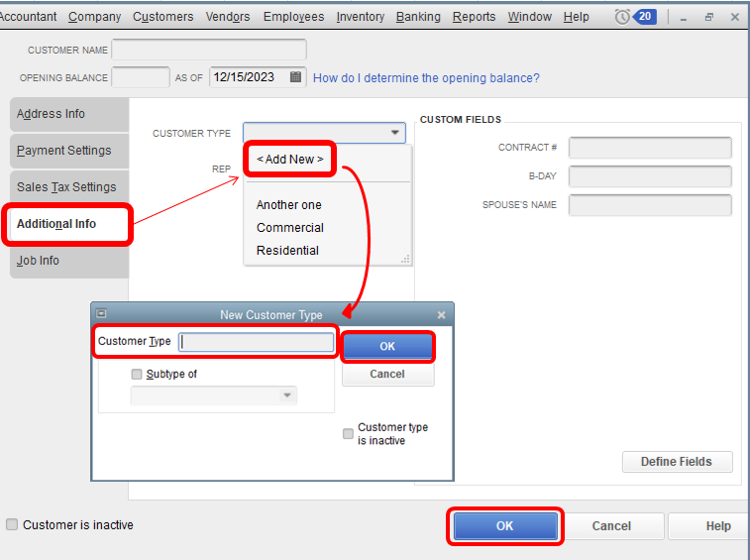750x560 pixels.
Task: Click the Customer Name input field
Action: coord(209,50)
